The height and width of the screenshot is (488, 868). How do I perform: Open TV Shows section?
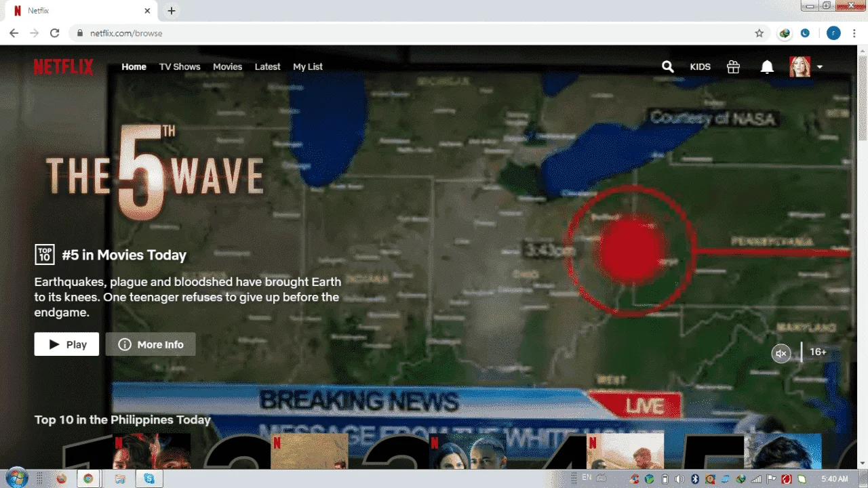click(x=180, y=66)
